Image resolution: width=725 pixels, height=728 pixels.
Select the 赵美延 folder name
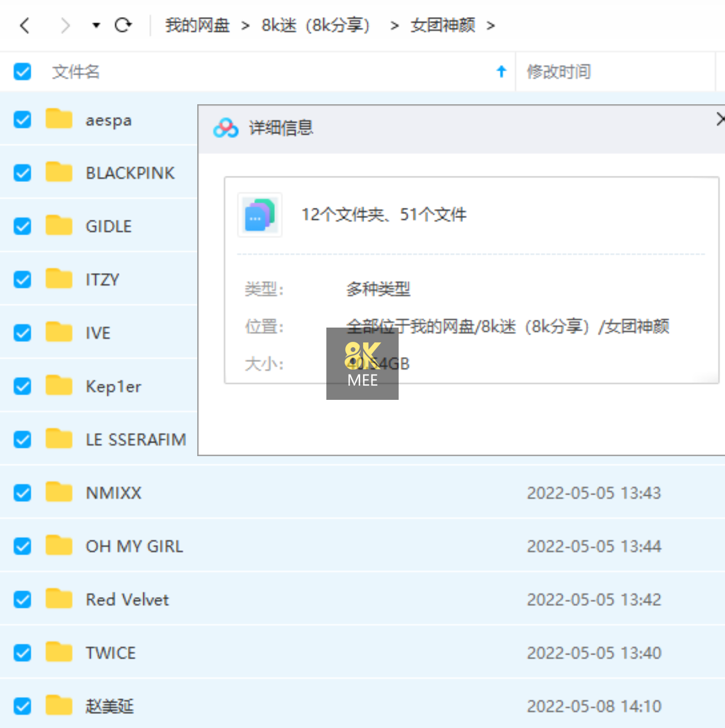coord(110,706)
